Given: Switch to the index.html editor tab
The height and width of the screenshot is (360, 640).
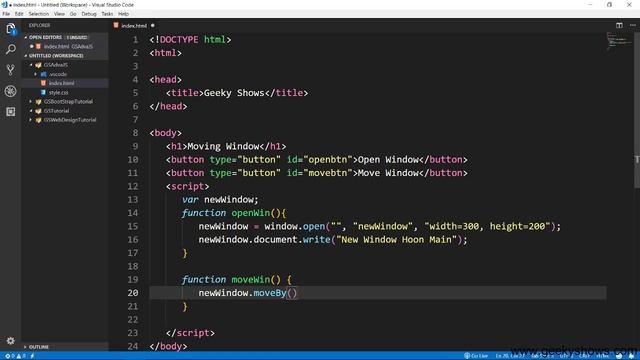Looking at the screenshot, I should pos(134,25).
